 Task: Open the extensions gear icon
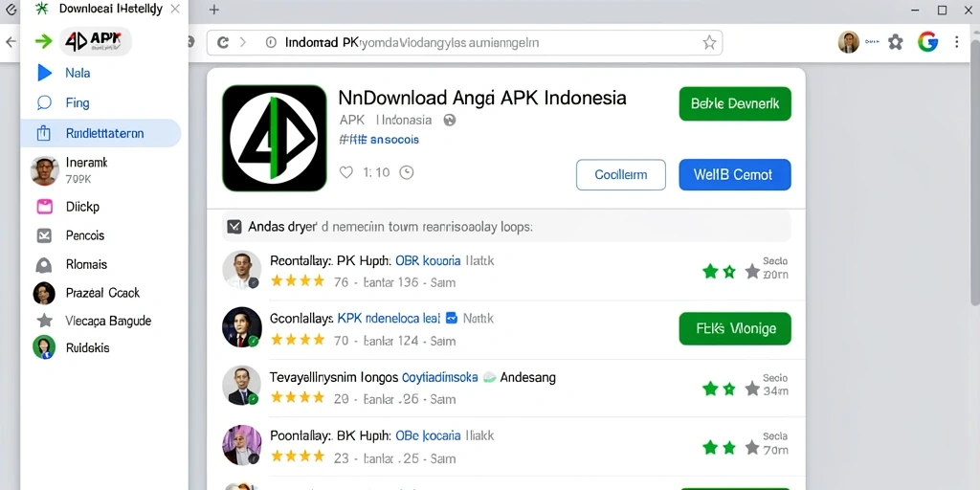click(896, 42)
